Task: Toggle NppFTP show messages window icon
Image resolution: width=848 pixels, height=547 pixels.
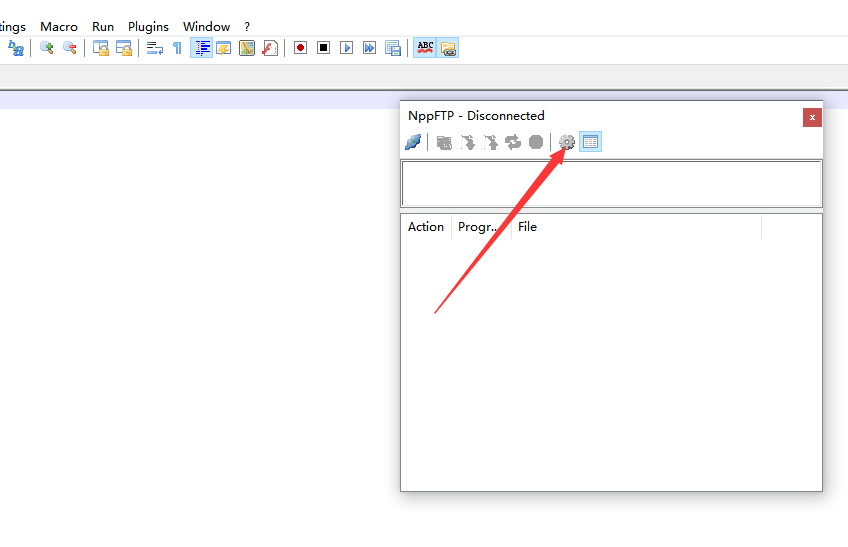Action: click(591, 142)
